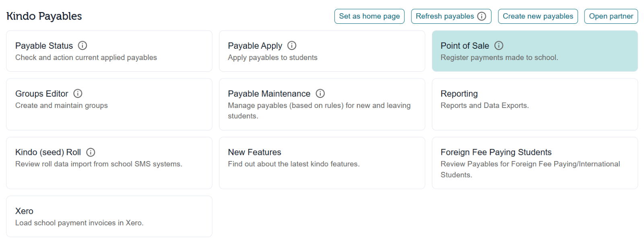The height and width of the screenshot is (248, 644).
Task: Click the info icon beside Payable Status
Action: point(83,45)
